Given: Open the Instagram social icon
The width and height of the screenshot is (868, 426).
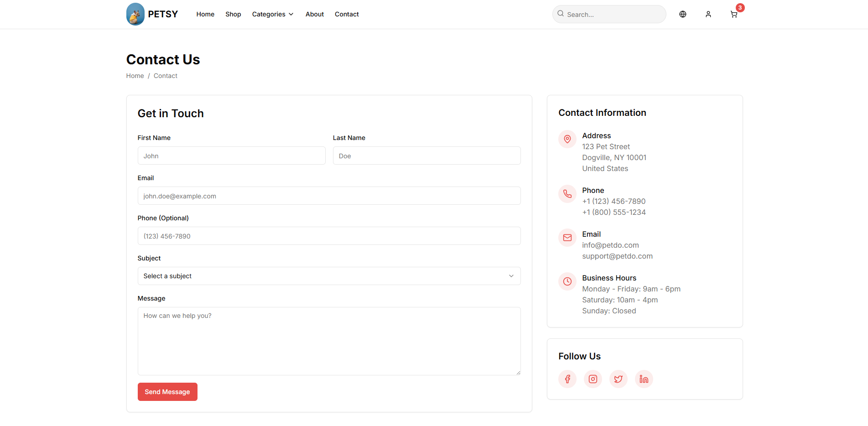Looking at the screenshot, I should pos(593,379).
